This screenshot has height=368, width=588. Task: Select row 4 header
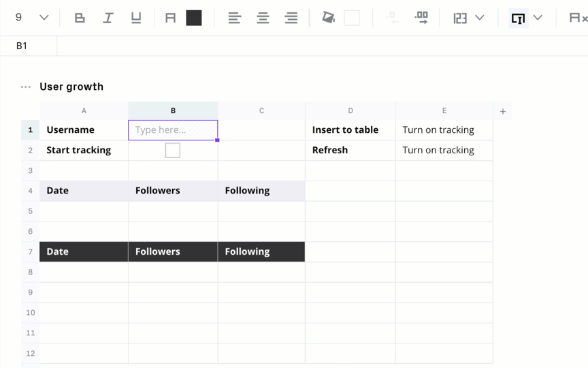31,191
